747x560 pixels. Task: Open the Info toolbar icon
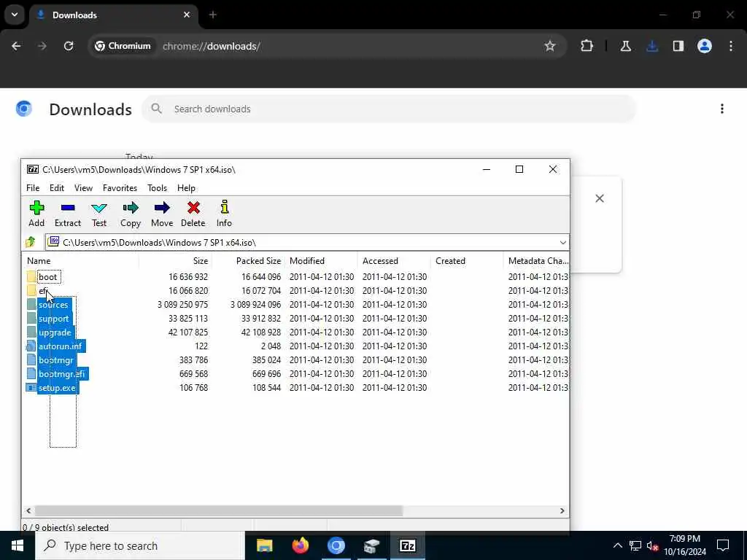225,214
